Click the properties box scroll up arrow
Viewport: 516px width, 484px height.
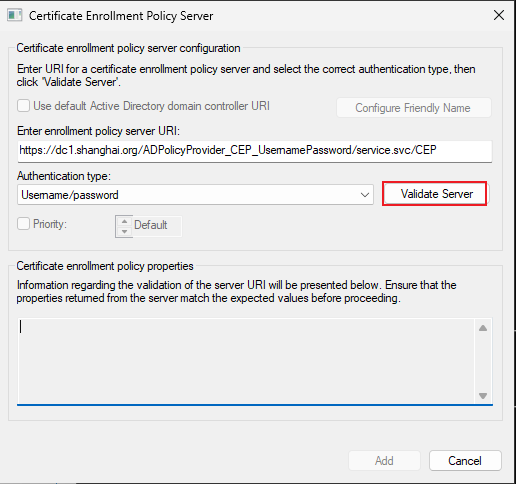click(x=483, y=328)
